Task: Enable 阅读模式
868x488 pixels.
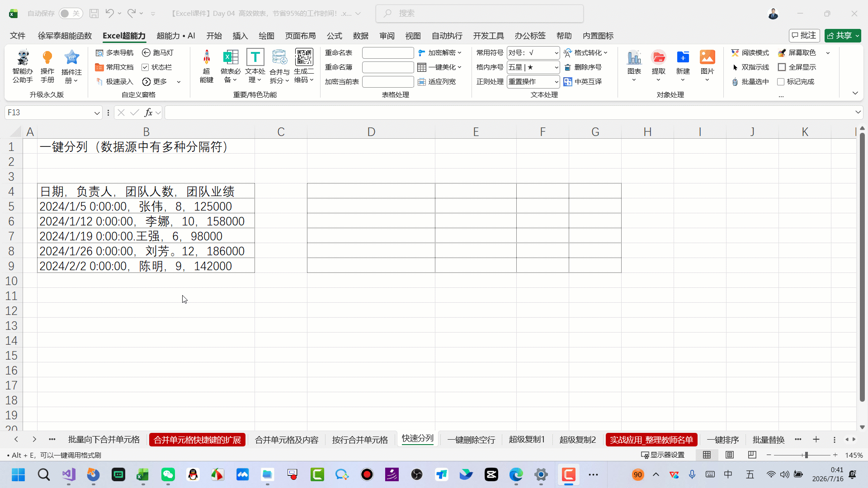Action: point(750,53)
